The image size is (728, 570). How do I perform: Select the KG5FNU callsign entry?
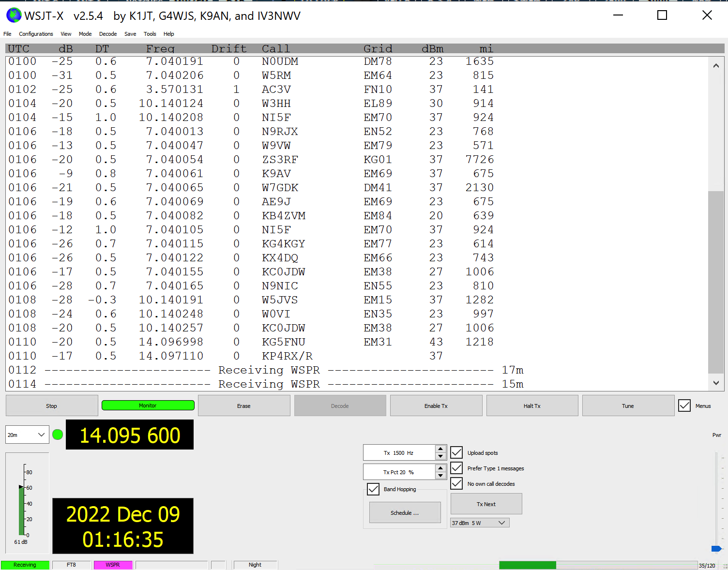click(284, 342)
